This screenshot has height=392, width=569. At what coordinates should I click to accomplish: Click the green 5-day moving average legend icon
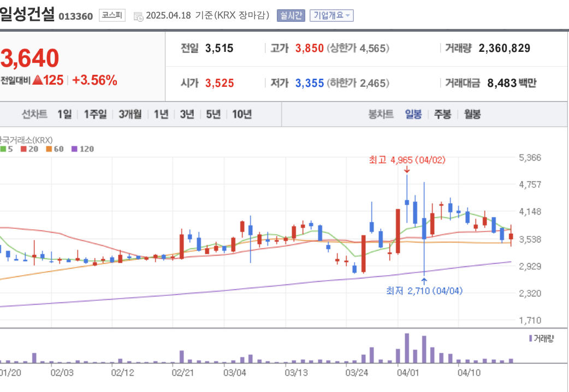3,149
